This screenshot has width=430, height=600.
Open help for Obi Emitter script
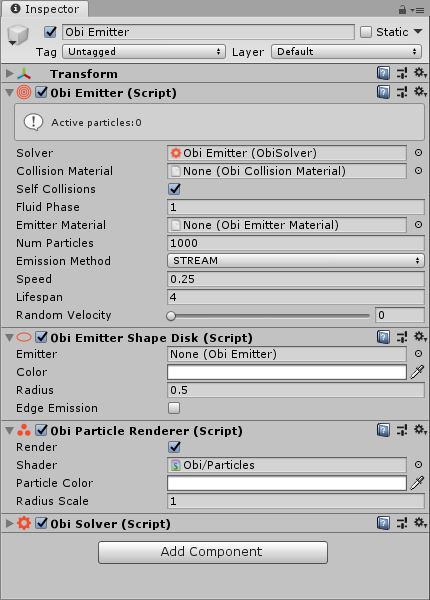coord(383,92)
